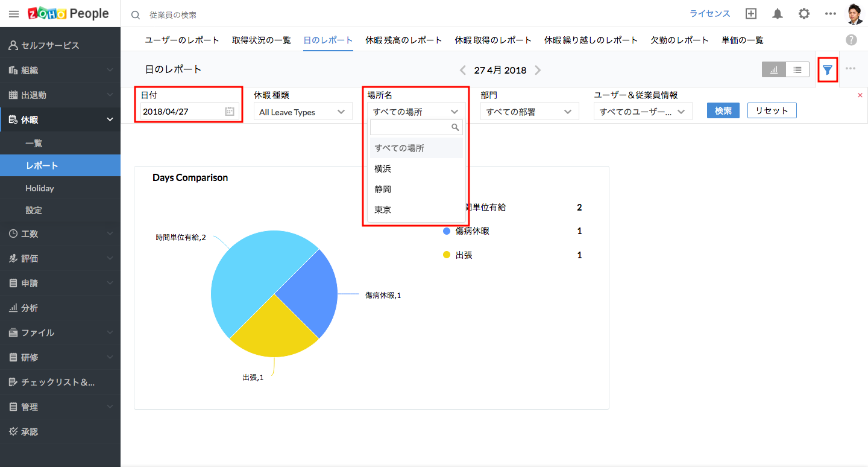Open the すべての部署 department dropdown

tap(529, 112)
